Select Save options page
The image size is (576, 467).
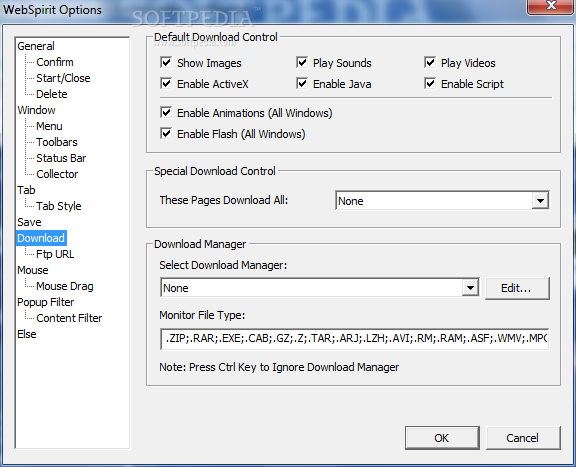coord(29,222)
